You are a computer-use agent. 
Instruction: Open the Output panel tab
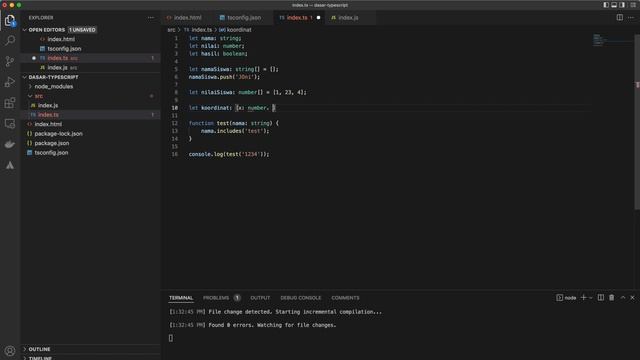pos(260,298)
